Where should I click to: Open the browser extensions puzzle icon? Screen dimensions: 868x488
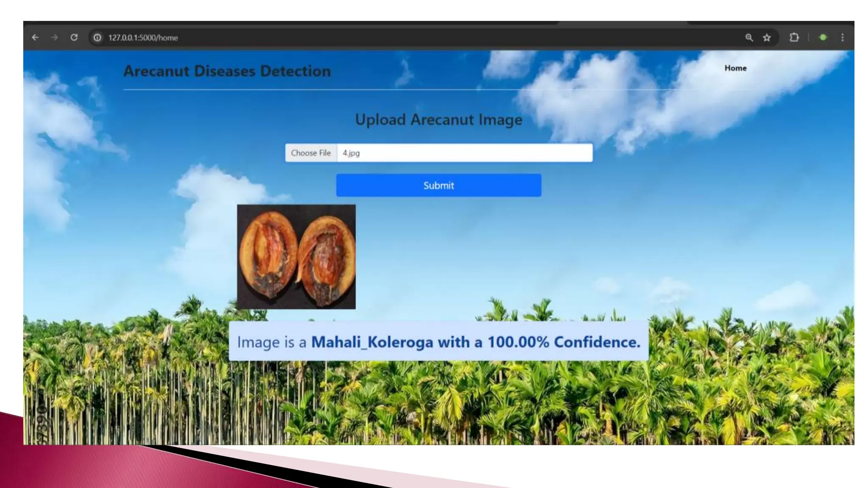794,38
